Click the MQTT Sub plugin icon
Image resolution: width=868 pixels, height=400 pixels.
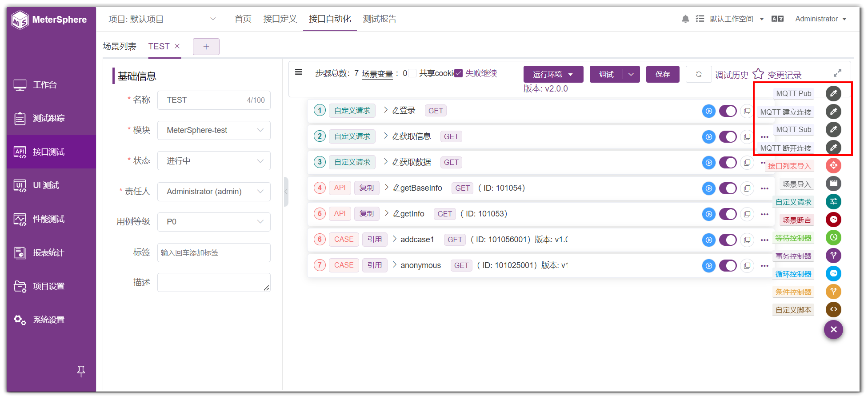(x=833, y=129)
